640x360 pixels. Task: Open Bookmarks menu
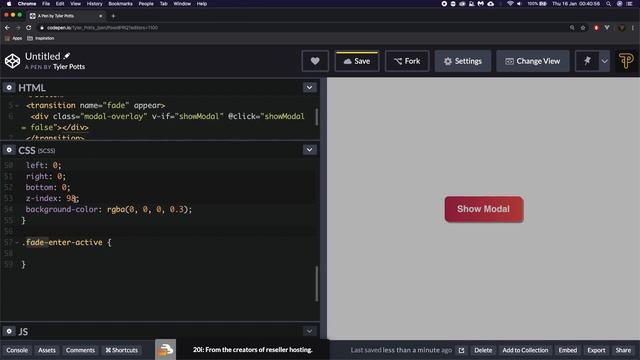[120, 4]
